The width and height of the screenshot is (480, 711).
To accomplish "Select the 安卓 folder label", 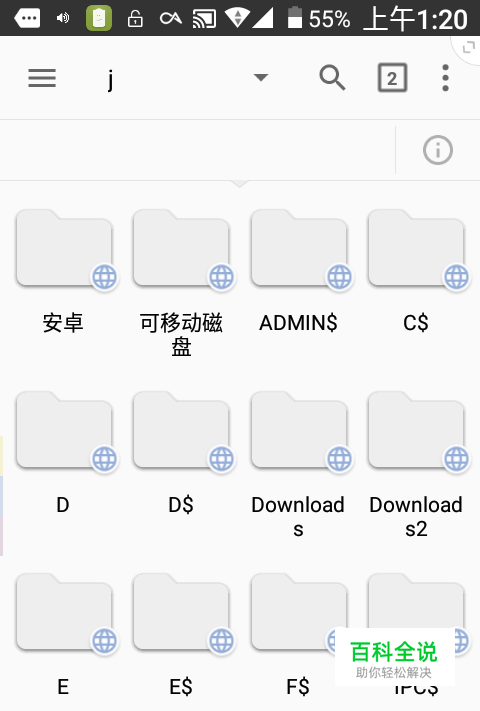I will tap(63, 323).
